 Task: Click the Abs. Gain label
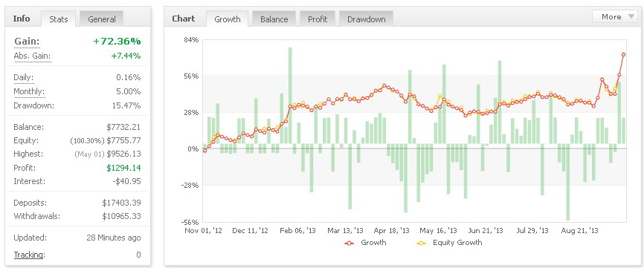pos(33,56)
